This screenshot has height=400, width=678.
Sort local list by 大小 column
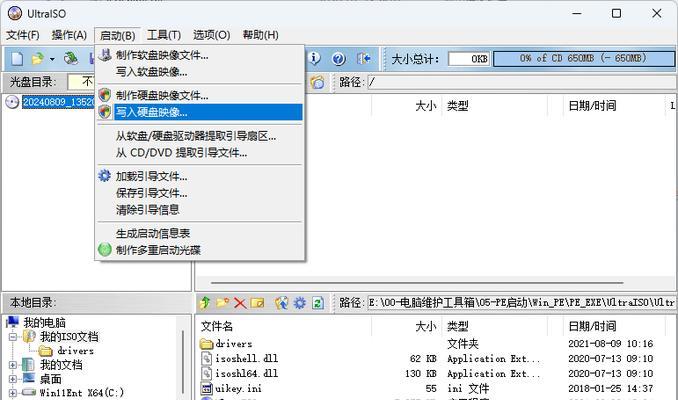pos(425,326)
